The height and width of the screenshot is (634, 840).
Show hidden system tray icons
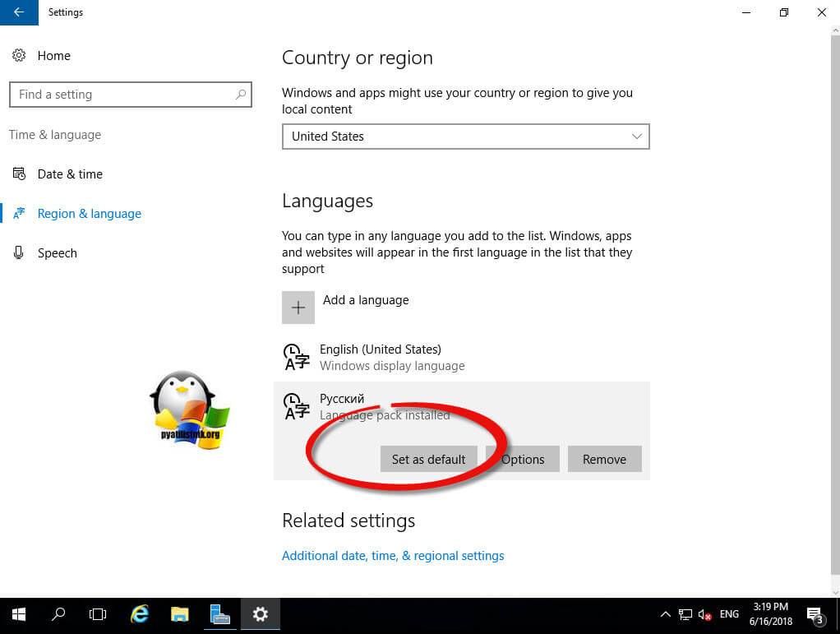pyautogui.click(x=665, y=614)
